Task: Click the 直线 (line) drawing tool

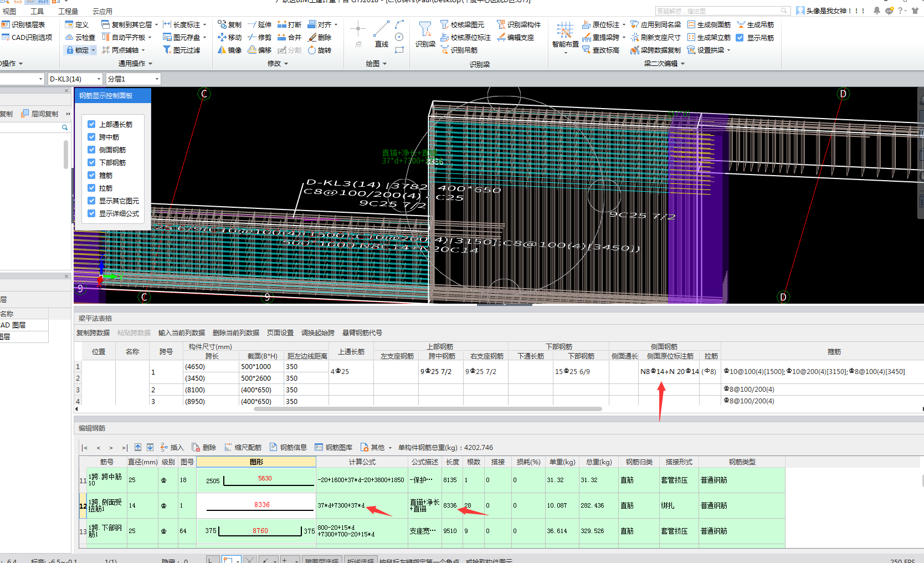Action: pos(381,33)
